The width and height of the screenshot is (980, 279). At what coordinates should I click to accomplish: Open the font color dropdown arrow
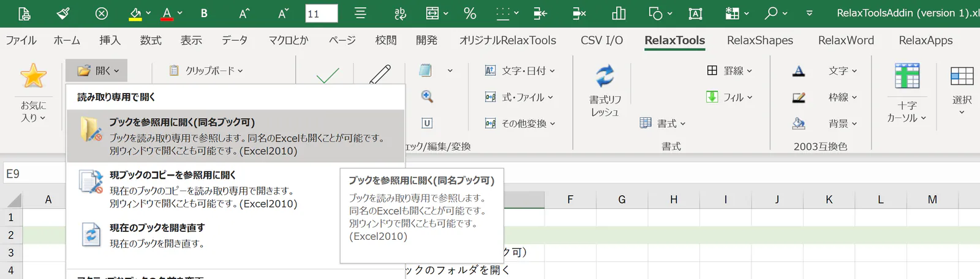coord(179,13)
